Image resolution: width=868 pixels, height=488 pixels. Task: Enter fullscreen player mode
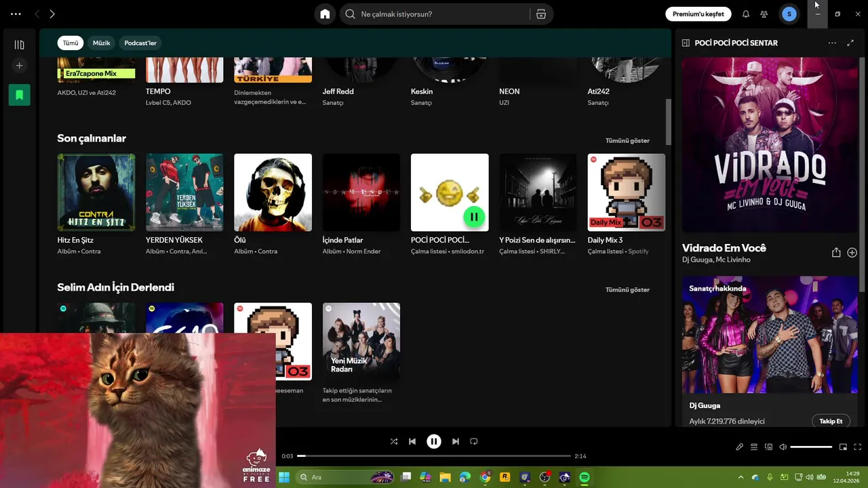click(x=858, y=447)
